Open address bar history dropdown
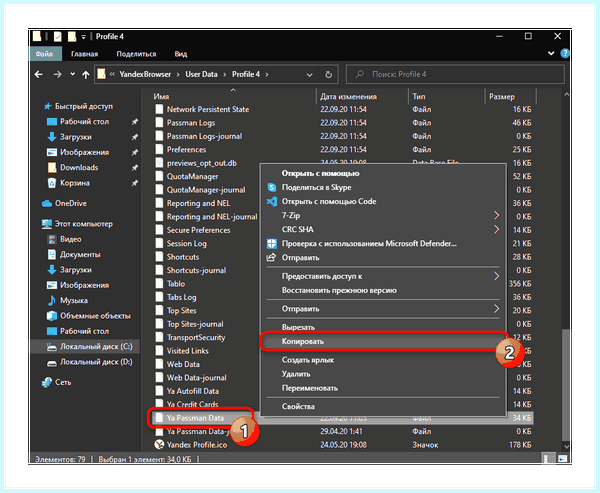The height and width of the screenshot is (493, 600). [x=309, y=75]
